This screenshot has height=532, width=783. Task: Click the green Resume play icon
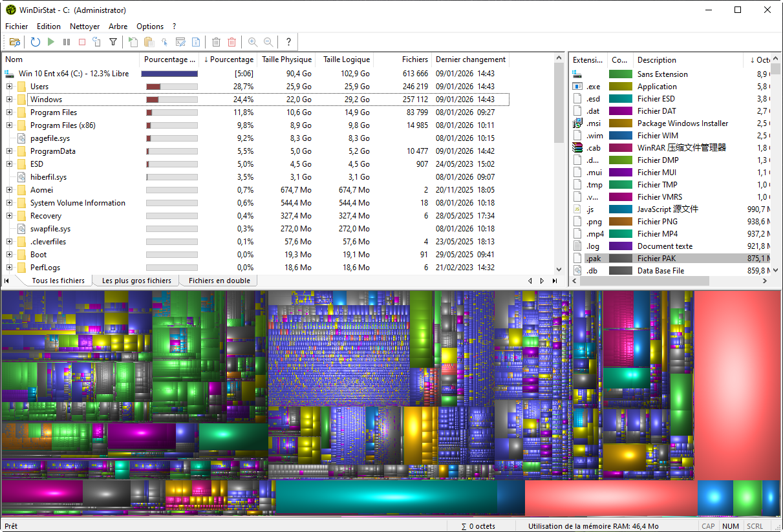[x=51, y=42]
